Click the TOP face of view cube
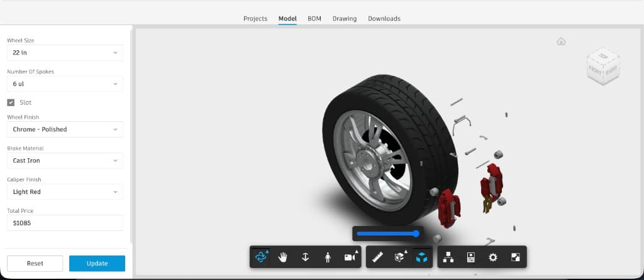Screen dimensions: 644x280 pyautogui.click(x=603, y=55)
